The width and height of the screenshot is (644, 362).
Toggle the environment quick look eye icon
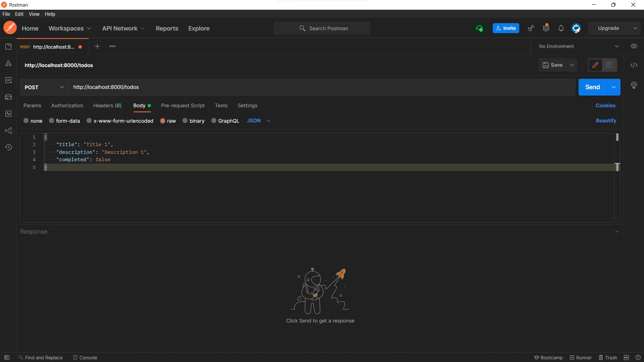coord(634,46)
